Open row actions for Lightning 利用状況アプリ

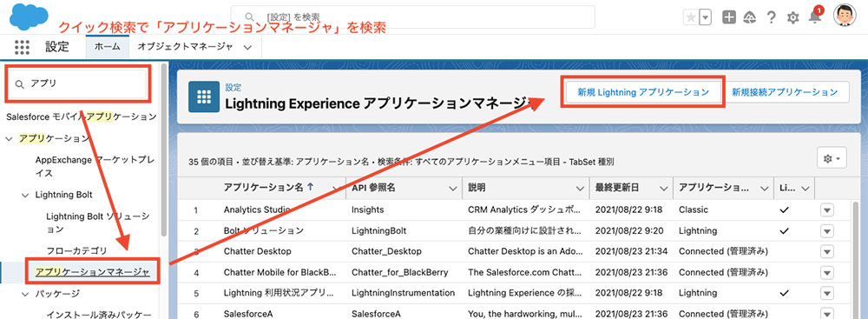[826, 293]
